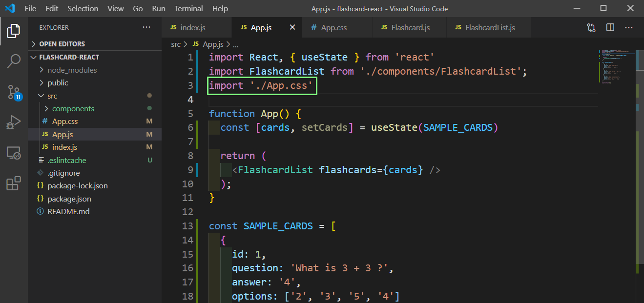The height and width of the screenshot is (303, 644).
Task: Click line number 13 in the gutter
Action: click(x=187, y=226)
